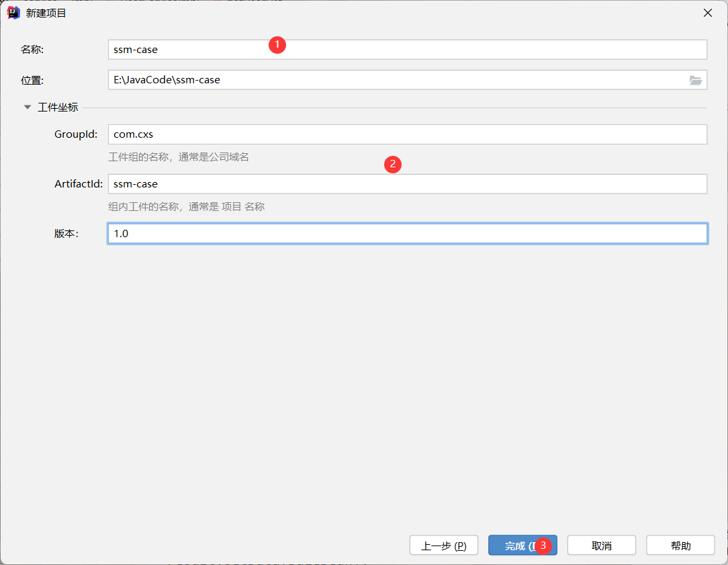Click the 版本 label
This screenshot has height=565, width=728.
click(66, 234)
